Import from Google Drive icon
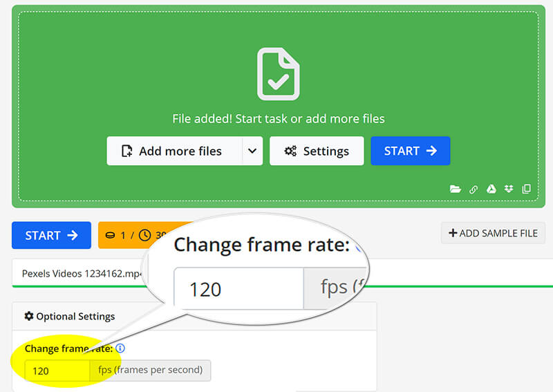 tap(491, 189)
